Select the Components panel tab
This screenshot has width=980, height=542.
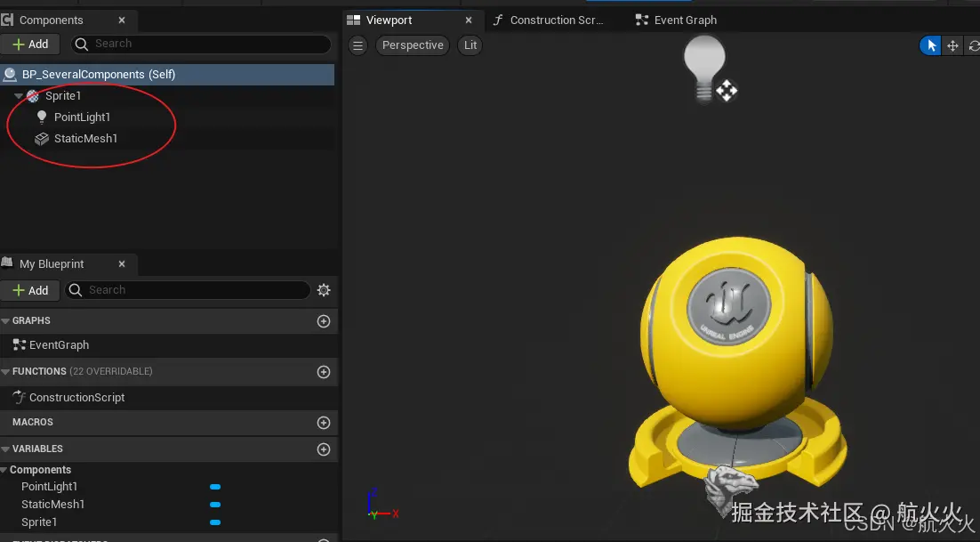pyautogui.click(x=51, y=20)
